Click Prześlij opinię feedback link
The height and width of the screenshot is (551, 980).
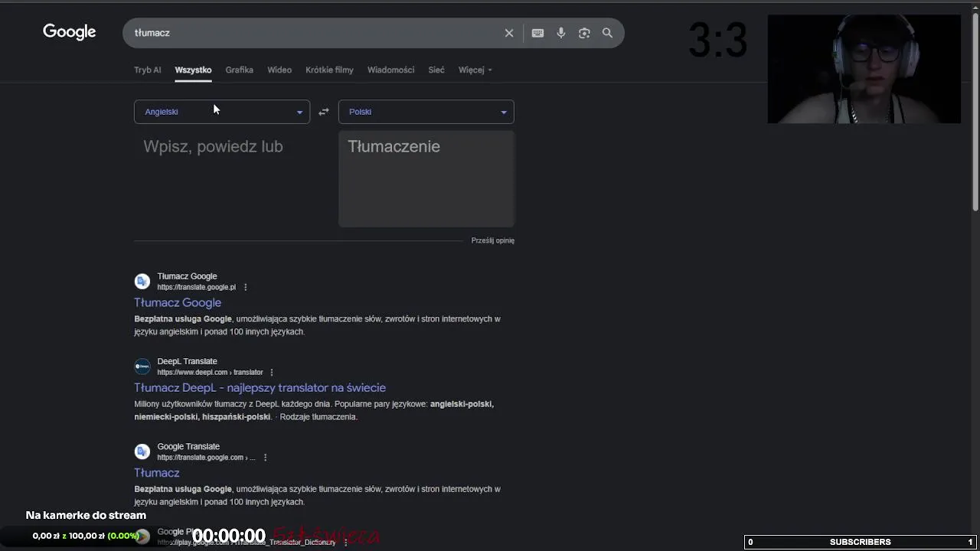click(x=493, y=240)
